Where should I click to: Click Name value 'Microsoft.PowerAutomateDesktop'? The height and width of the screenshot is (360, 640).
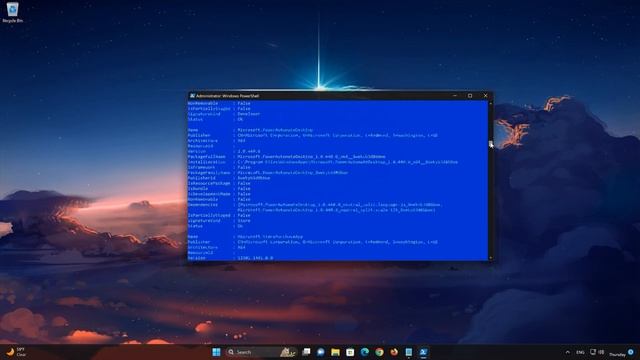pos(275,130)
